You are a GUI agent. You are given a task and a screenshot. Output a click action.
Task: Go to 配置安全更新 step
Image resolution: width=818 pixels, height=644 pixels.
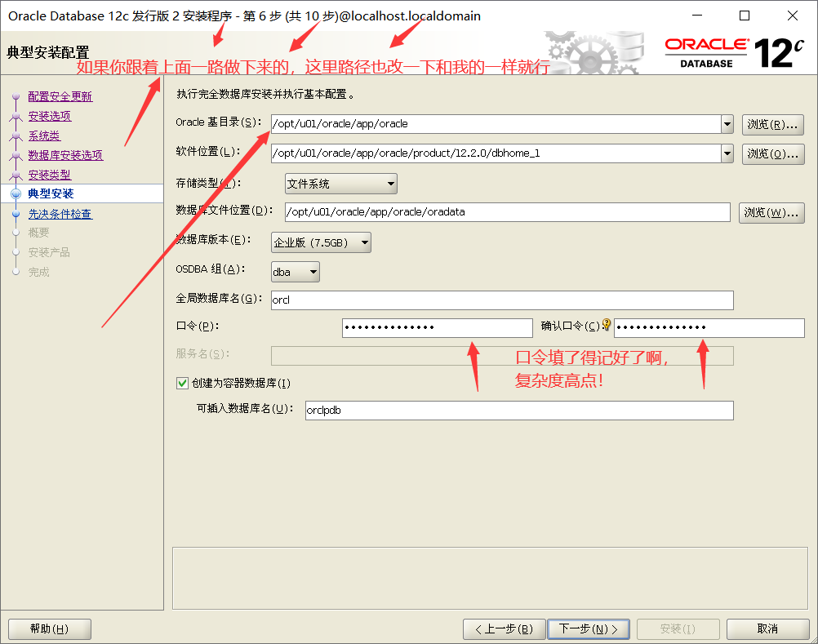click(x=60, y=96)
